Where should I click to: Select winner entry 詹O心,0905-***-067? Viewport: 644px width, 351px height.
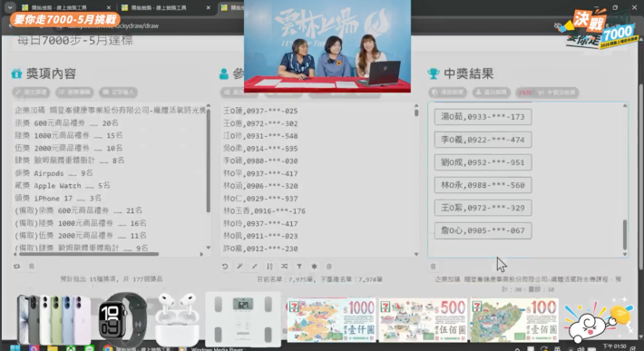coord(483,230)
